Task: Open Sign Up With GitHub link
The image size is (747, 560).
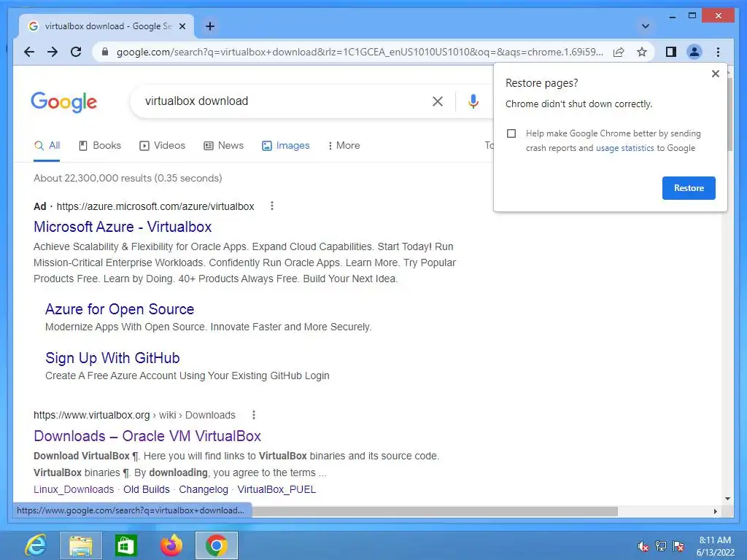Action: [112, 358]
